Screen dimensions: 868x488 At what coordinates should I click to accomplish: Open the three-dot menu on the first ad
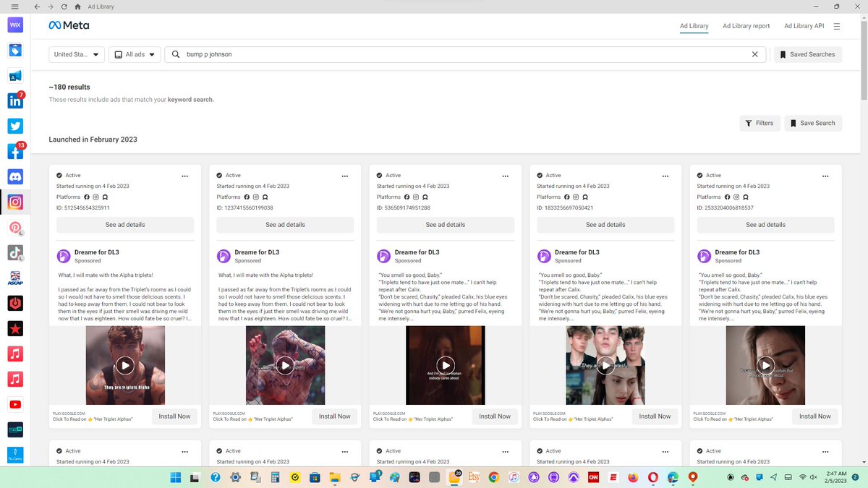pos(184,176)
